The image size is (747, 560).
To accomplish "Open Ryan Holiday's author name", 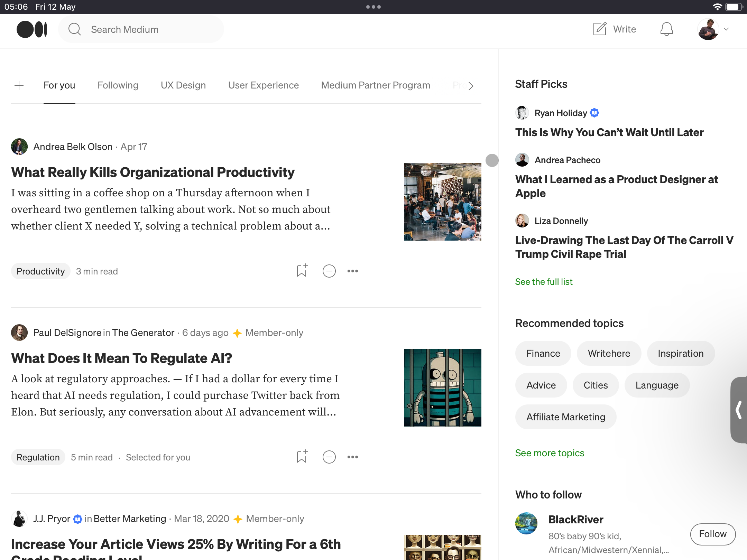I will pyautogui.click(x=561, y=113).
